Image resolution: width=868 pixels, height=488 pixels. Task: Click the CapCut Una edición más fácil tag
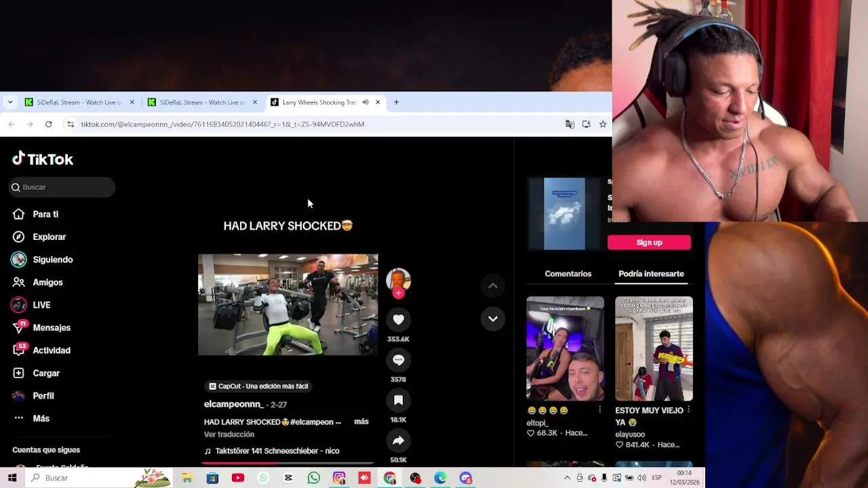click(258, 386)
